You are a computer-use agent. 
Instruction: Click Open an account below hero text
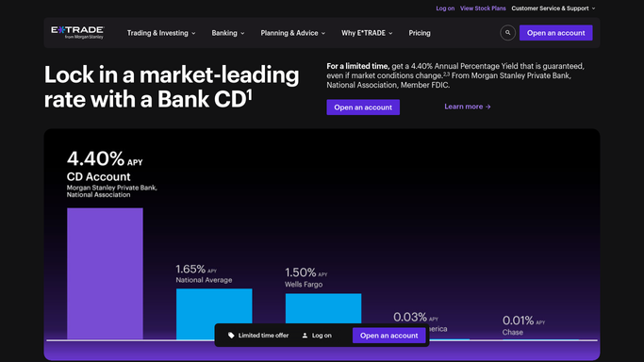(x=363, y=107)
